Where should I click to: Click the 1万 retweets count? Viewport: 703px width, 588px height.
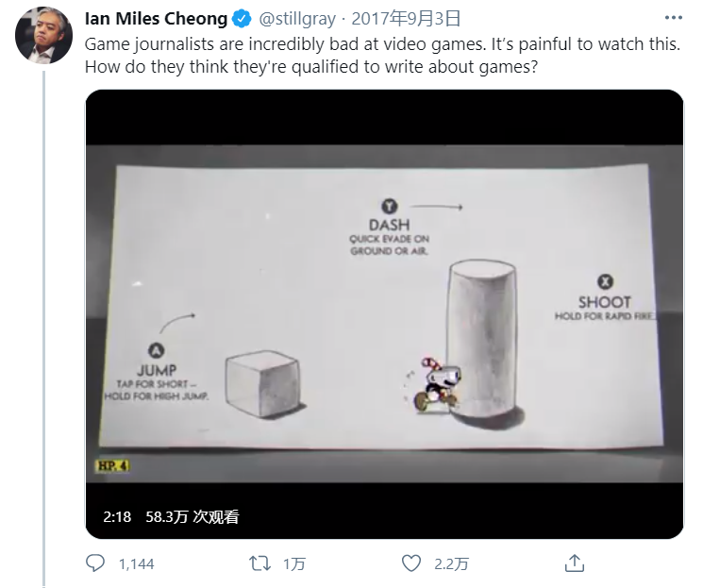click(x=294, y=564)
